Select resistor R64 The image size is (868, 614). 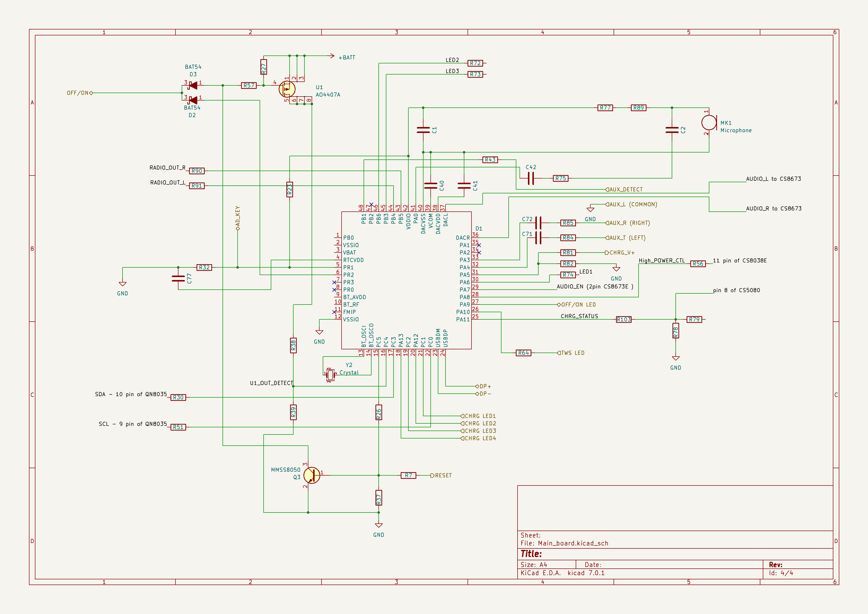[x=523, y=353]
